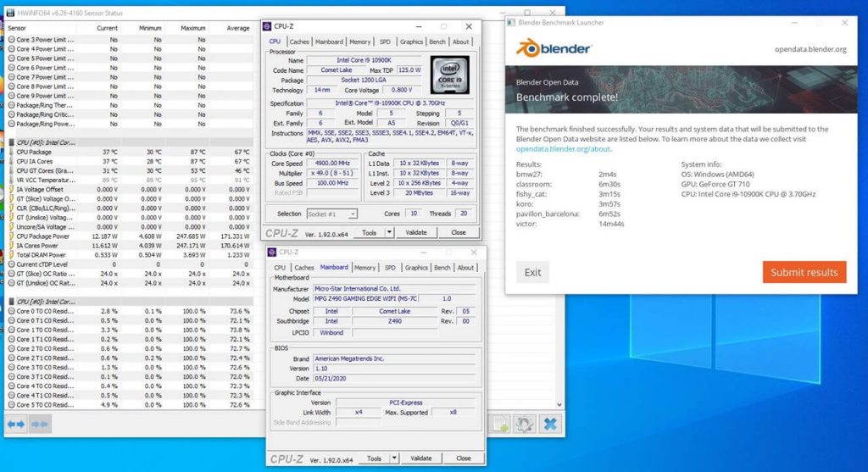Image resolution: width=868 pixels, height=472 pixels.
Task: Click icon beside Package/Ring Thermal row
Action: (12, 105)
